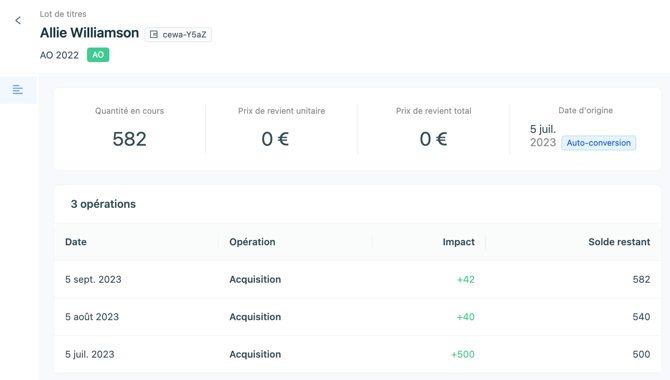This screenshot has width=670, height=380.
Task: Click the +42 impact value
Action: 466,280
